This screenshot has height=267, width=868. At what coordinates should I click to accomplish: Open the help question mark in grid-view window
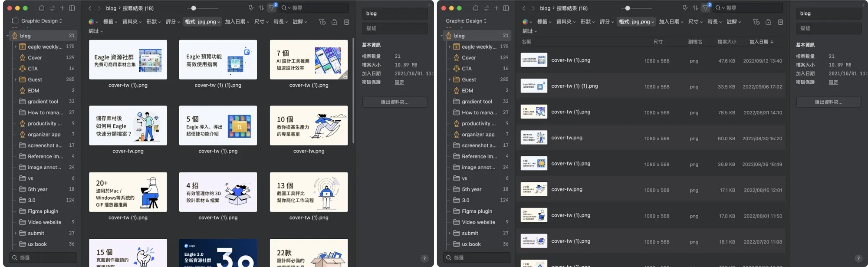click(x=424, y=258)
